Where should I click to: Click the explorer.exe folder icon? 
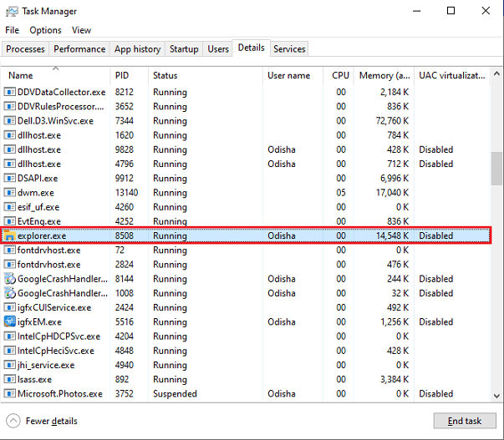(x=9, y=235)
